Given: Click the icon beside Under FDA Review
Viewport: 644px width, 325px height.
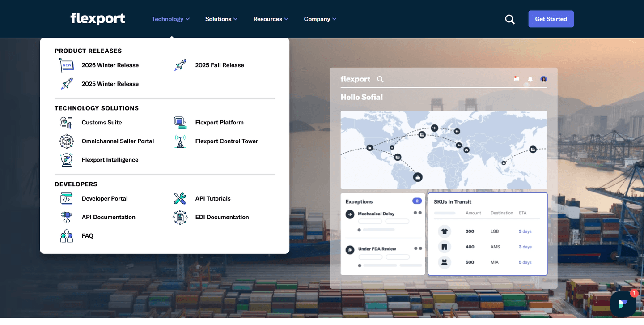Looking at the screenshot, I should click(x=350, y=250).
